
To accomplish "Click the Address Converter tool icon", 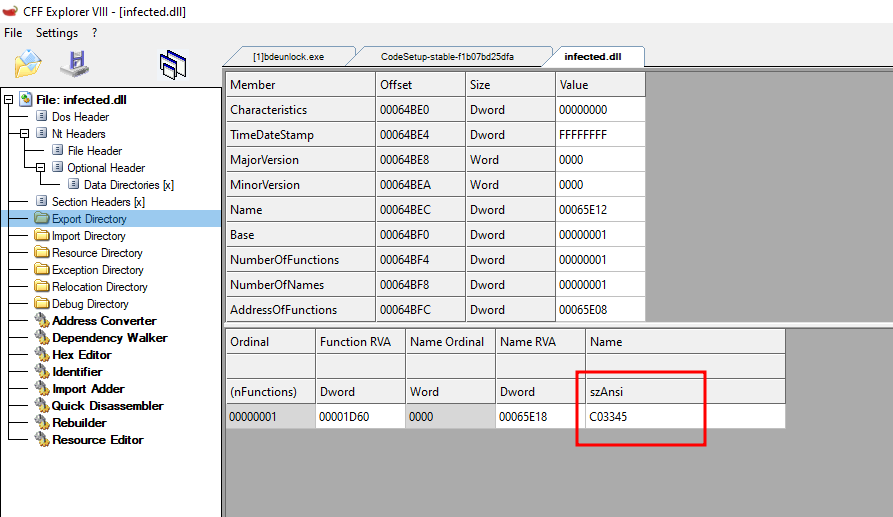I will point(42,321).
